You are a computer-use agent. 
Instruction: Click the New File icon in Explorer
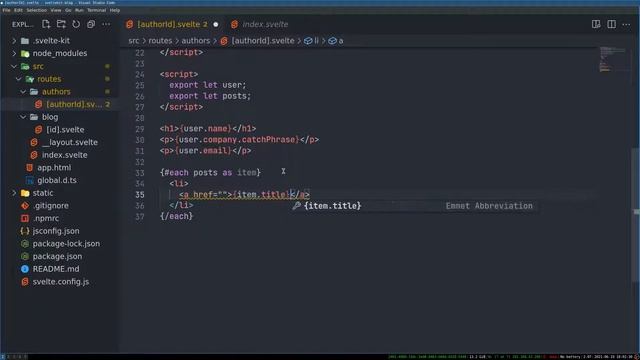(46, 24)
